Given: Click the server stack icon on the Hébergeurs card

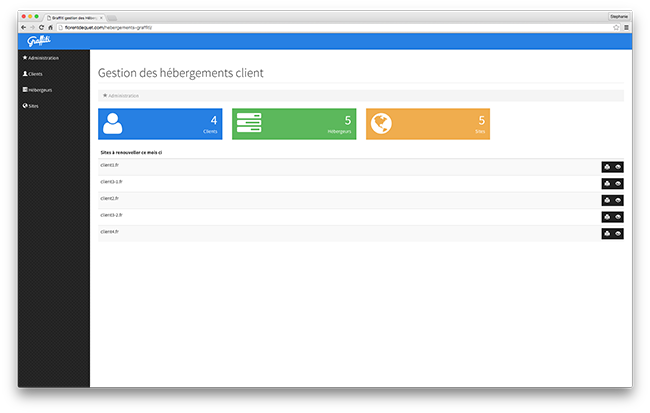Looking at the screenshot, I should pos(249,123).
